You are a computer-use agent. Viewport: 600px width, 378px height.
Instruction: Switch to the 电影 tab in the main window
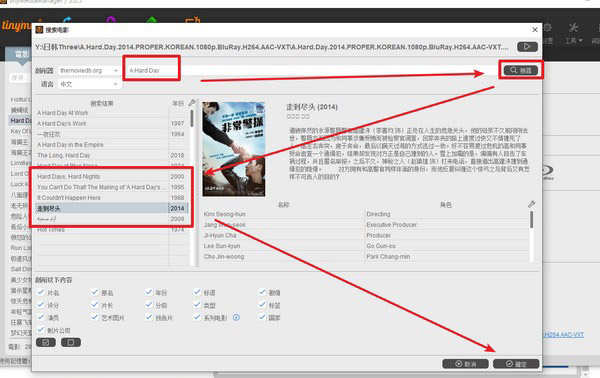click(x=21, y=54)
